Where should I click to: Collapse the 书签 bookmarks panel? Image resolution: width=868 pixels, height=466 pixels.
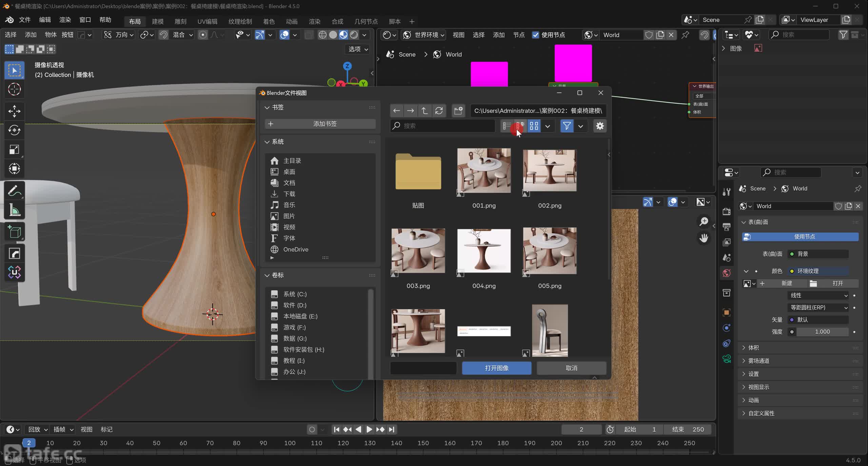pyautogui.click(x=267, y=108)
